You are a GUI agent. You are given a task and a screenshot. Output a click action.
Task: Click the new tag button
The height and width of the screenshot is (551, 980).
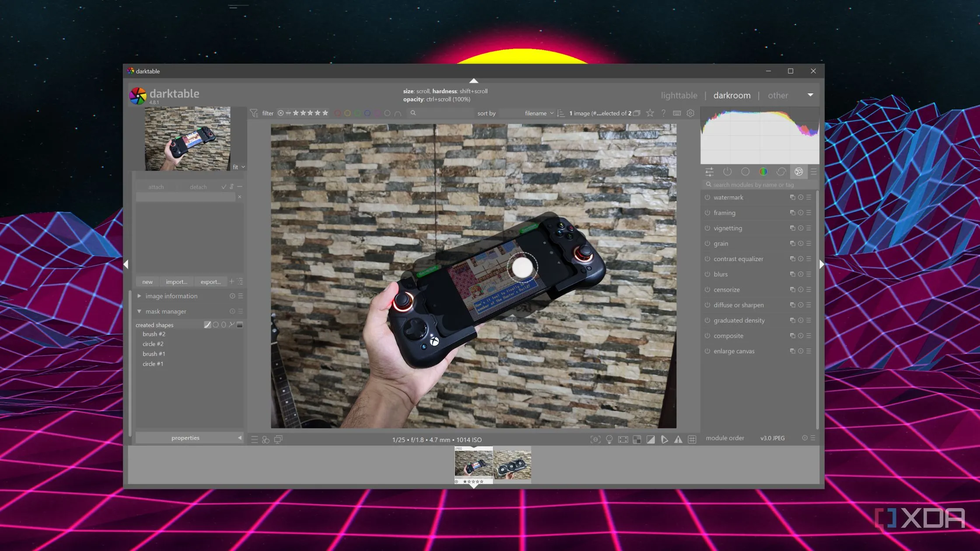147,282
